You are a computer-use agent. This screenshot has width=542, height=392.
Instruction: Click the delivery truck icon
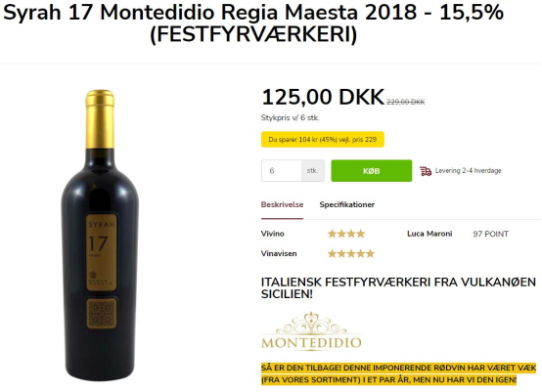click(426, 171)
